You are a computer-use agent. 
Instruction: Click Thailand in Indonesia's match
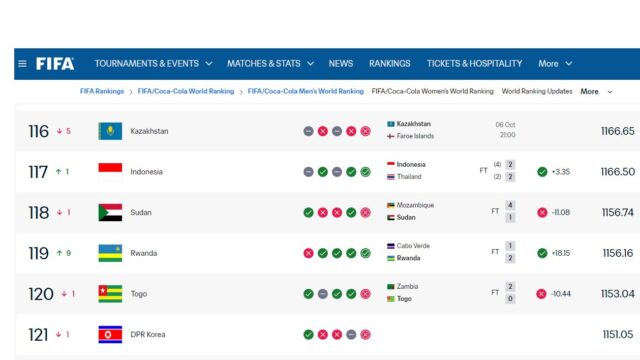pos(409,177)
